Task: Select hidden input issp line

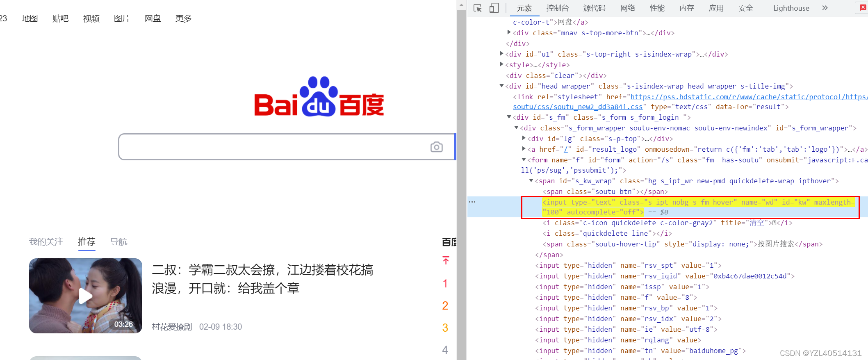Action: (622, 287)
